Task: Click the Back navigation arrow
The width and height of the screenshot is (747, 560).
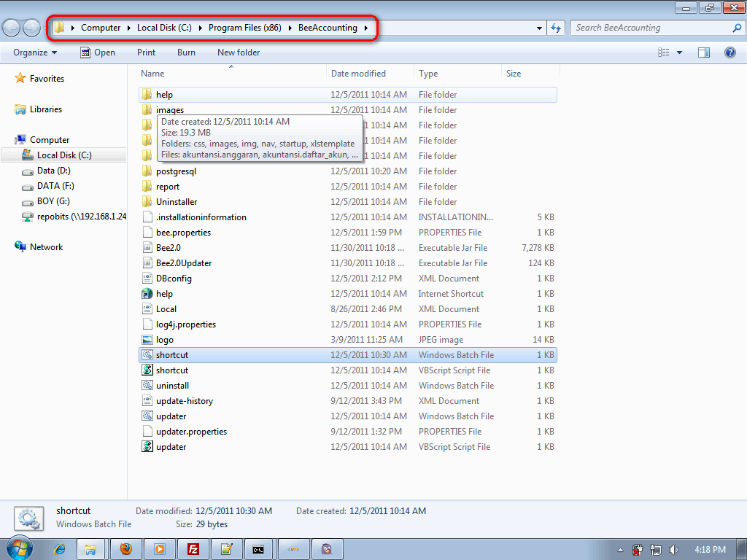Action: coord(12,28)
